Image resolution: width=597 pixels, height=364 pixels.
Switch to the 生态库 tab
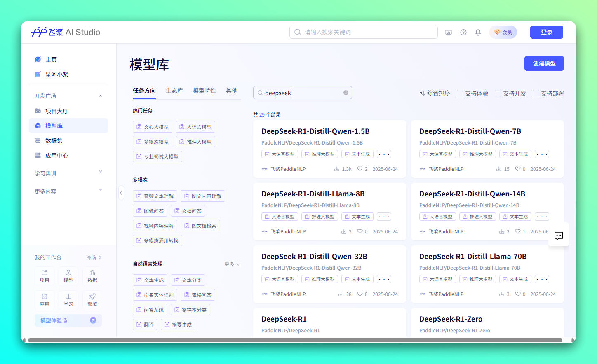point(174,91)
